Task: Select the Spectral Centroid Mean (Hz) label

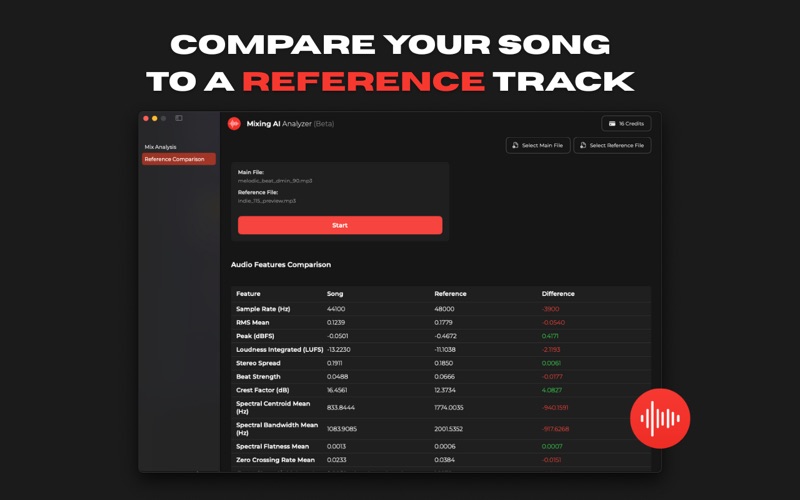Action: 273,407
